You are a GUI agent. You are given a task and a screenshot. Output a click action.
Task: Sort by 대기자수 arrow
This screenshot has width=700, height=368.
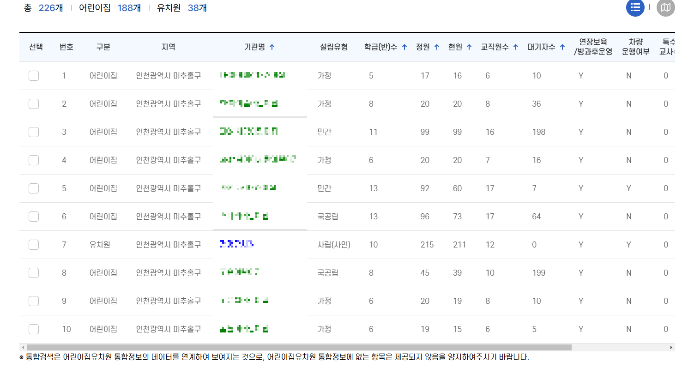click(x=562, y=47)
